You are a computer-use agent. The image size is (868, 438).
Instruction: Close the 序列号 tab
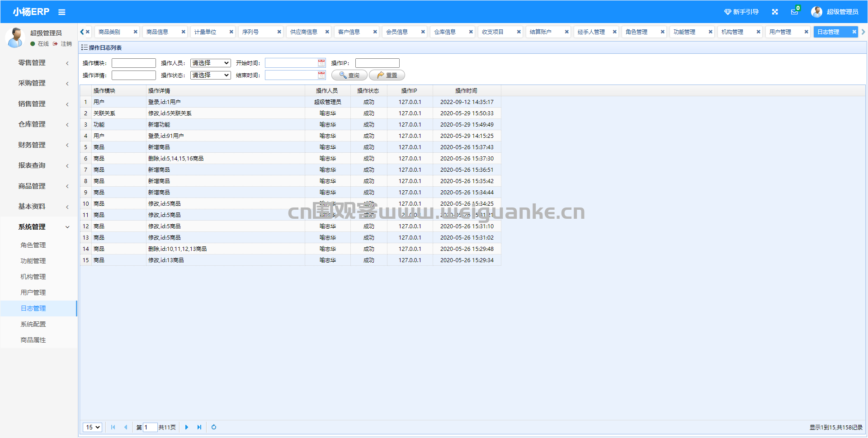[279, 32]
